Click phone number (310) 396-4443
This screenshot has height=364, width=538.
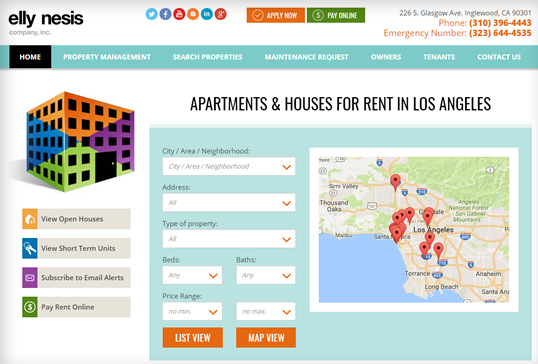click(500, 23)
